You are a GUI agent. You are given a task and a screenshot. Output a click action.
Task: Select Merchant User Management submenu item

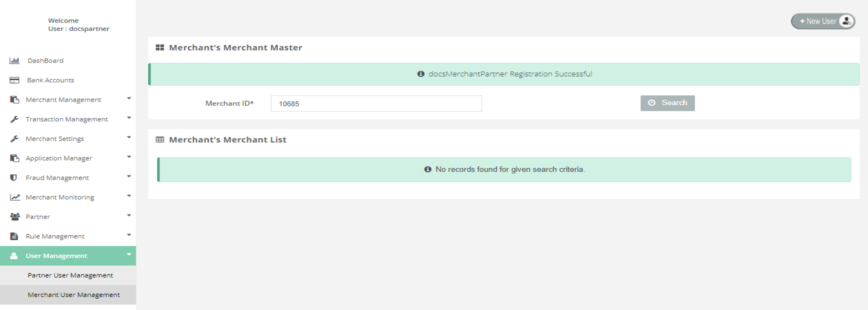click(73, 295)
